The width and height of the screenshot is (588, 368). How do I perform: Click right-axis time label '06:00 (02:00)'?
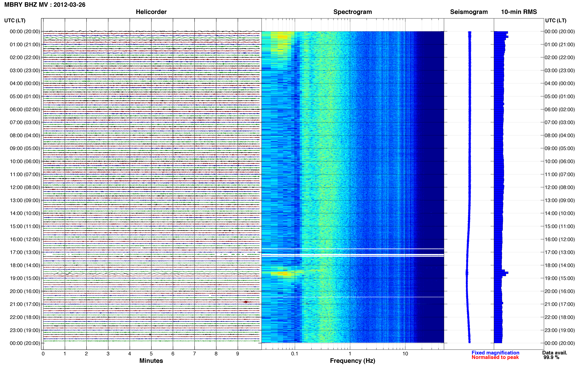560,110
